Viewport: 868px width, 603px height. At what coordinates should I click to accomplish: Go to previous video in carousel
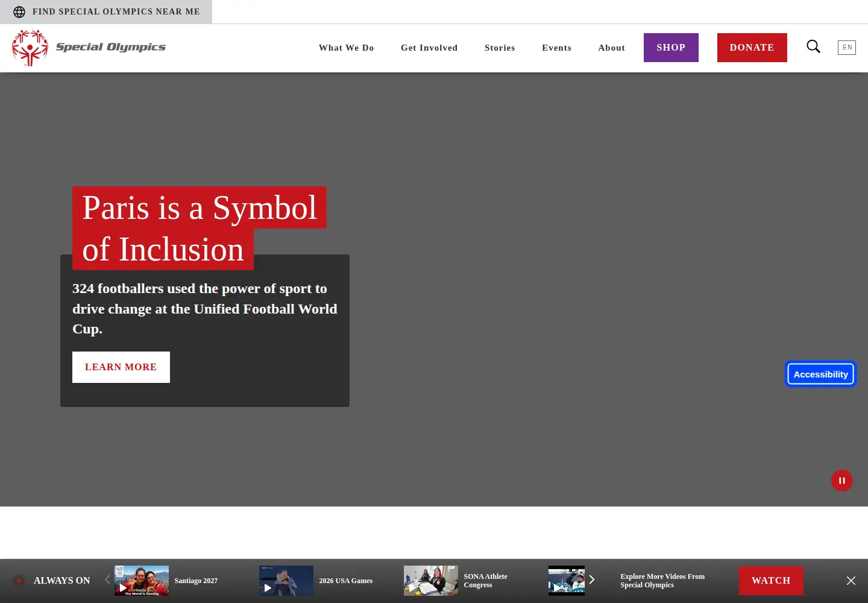coord(107,579)
